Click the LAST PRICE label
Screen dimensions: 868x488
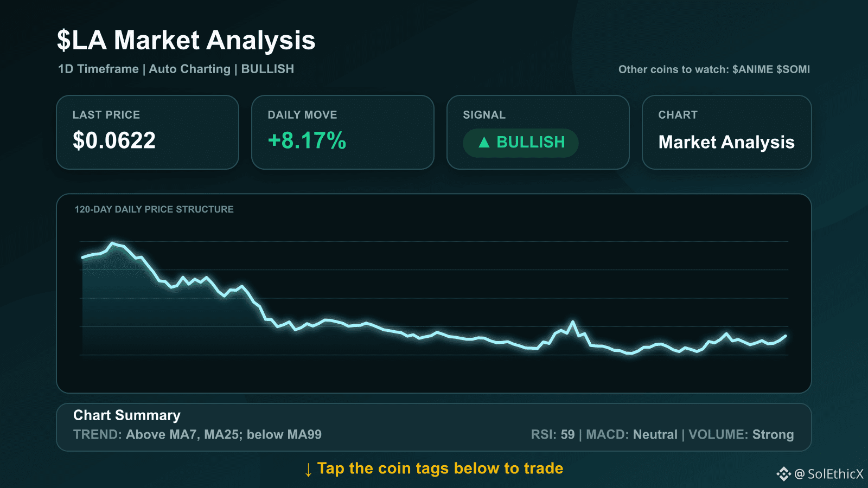106,115
